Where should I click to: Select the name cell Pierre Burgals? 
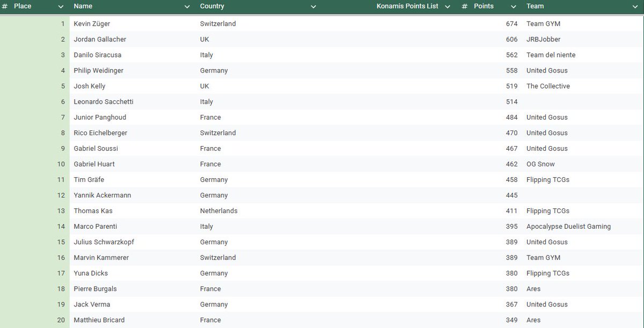tap(96, 288)
